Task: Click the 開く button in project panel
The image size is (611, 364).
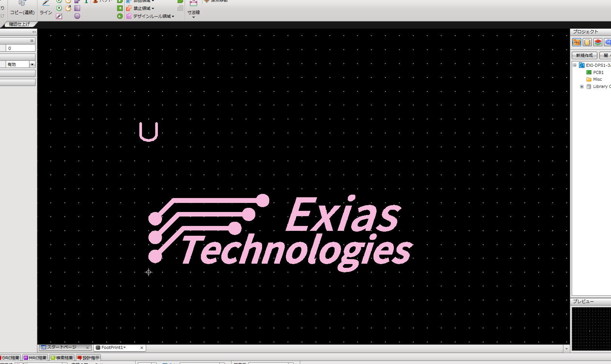Action: point(605,55)
